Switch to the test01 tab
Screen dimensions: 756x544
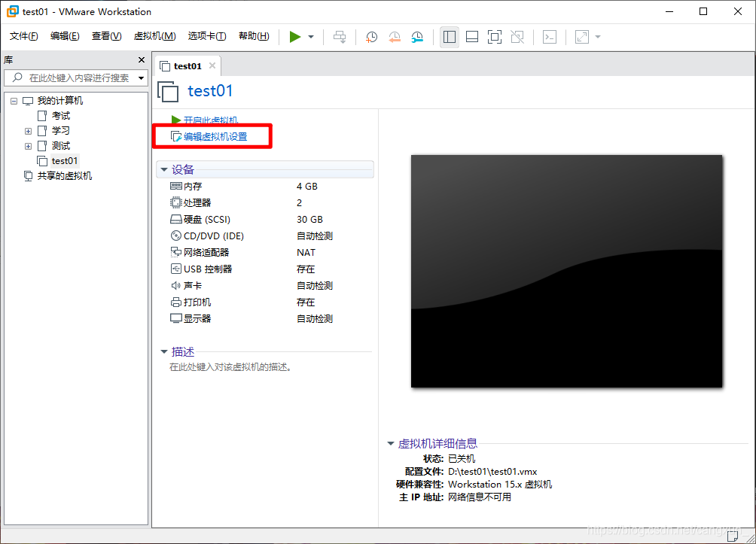(x=187, y=66)
